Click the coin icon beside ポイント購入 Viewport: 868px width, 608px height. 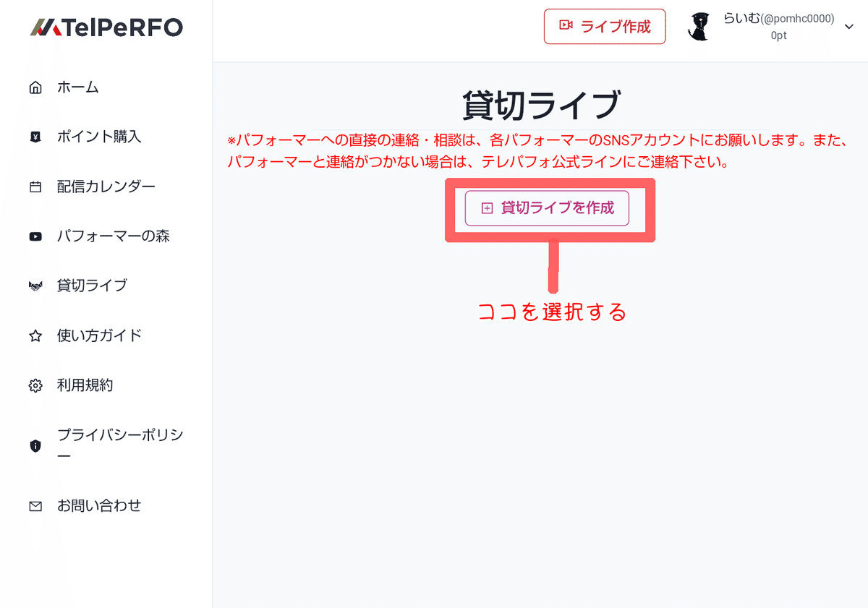click(x=35, y=137)
